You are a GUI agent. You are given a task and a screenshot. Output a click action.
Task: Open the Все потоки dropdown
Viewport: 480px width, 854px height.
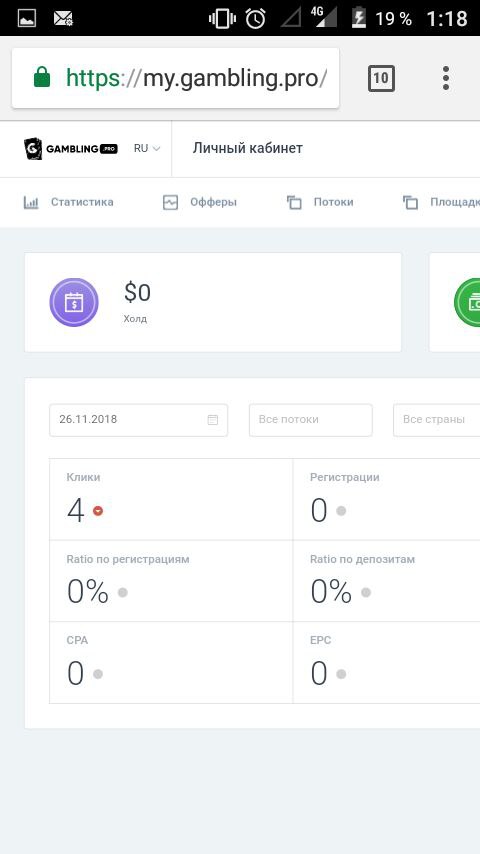click(x=311, y=420)
